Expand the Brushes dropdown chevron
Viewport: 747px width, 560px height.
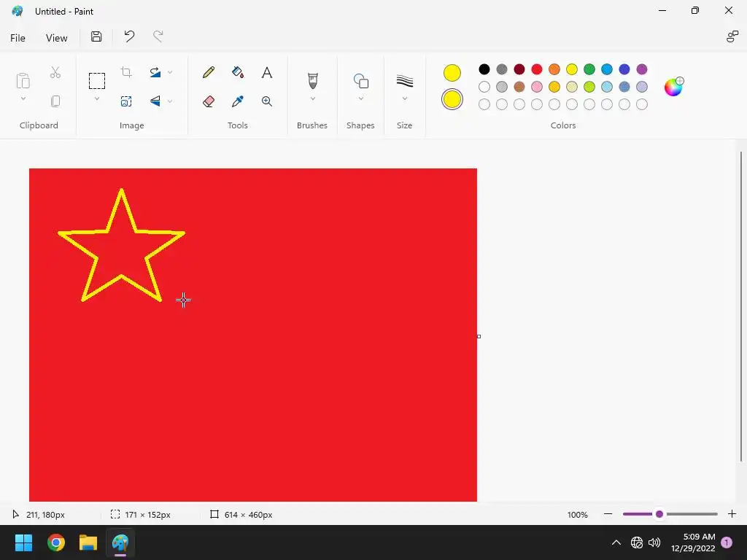(312, 98)
